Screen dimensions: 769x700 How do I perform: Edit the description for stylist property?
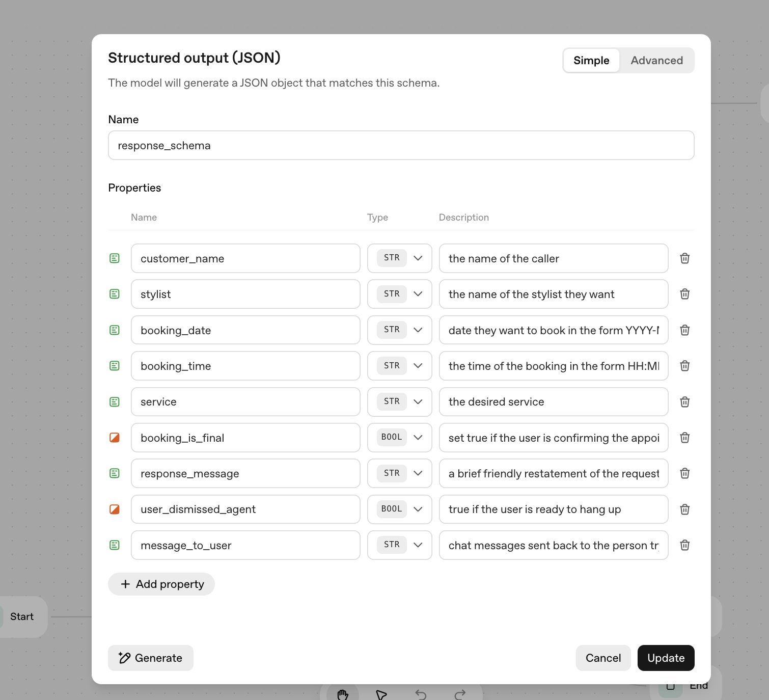tap(553, 294)
